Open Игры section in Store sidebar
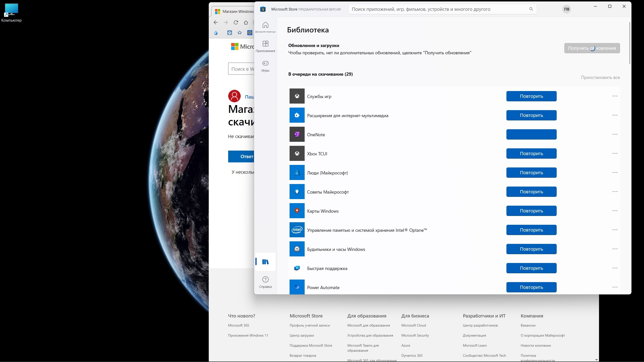Image resolution: width=644 pixels, height=362 pixels. [265, 66]
